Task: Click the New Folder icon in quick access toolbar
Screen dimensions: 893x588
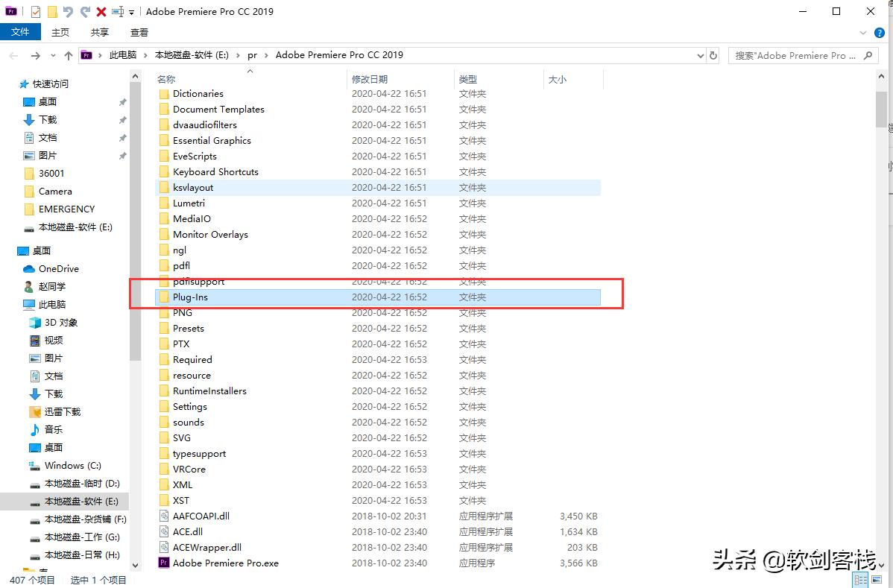Action: (x=52, y=11)
